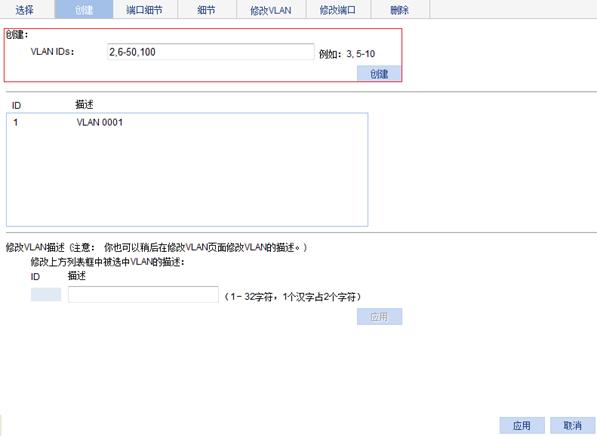The image size is (597, 436).
Task: Click the 例如: 3, 5-10 hint text
Action: (347, 54)
